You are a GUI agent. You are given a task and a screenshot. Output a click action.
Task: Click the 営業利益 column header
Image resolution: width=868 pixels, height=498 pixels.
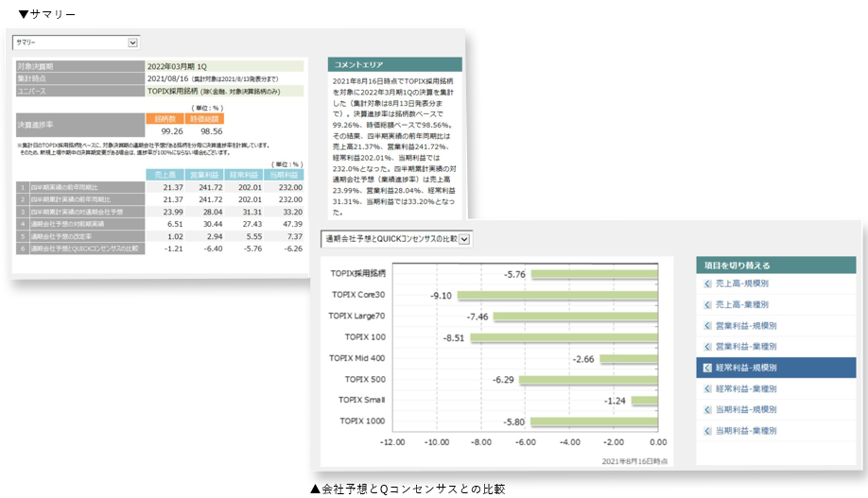point(204,175)
